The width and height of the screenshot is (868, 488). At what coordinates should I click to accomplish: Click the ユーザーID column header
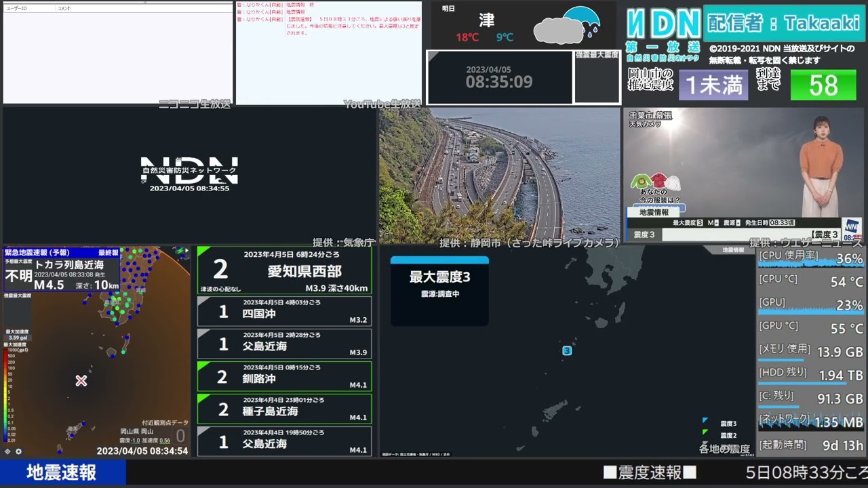(x=16, y=8)
